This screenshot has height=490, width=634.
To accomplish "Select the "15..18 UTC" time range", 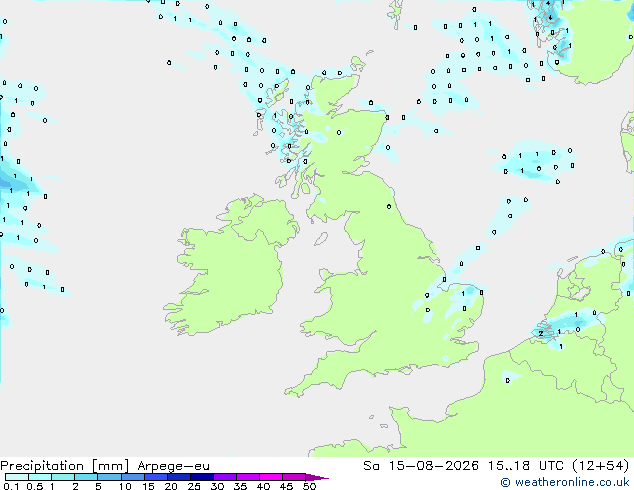I will pyautogui.click(x=525, y=466).
